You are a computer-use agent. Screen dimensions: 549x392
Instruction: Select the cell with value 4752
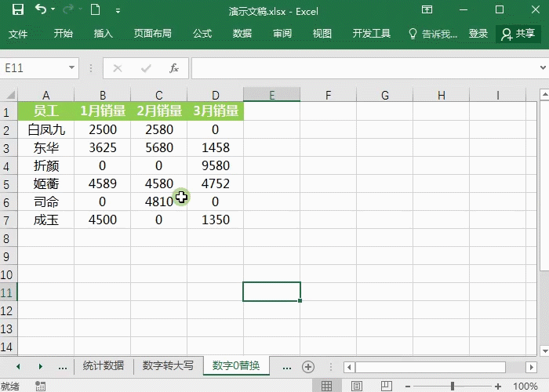click(x=216, y=183)
